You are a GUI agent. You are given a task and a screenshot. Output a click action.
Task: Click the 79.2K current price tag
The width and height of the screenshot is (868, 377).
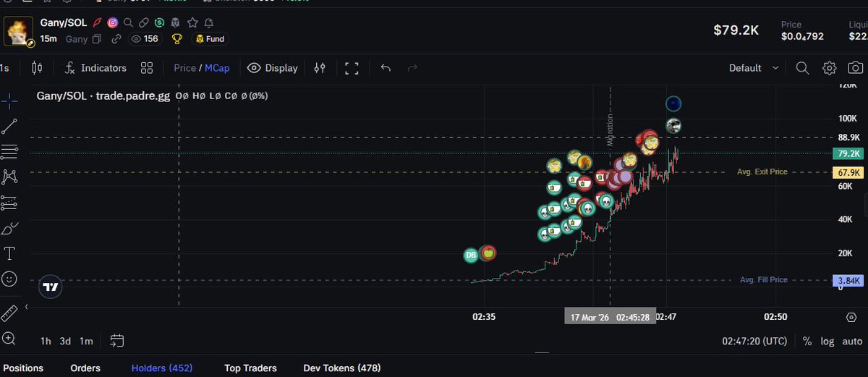point(848,153)
